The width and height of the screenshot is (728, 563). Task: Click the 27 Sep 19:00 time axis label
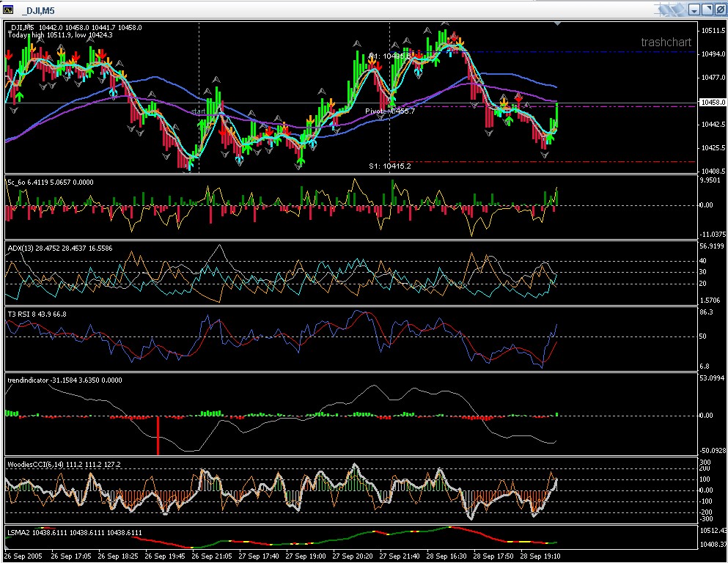pos(306,556)
